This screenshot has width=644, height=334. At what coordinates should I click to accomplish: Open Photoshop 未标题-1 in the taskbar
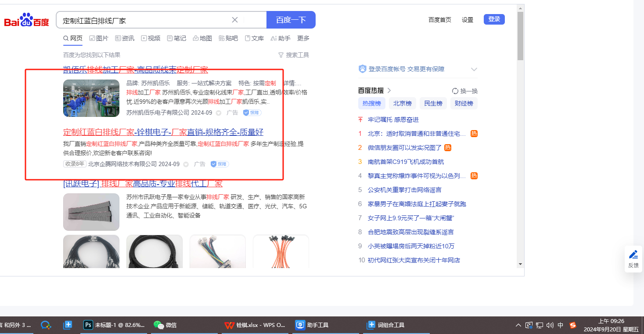(115, 325)
